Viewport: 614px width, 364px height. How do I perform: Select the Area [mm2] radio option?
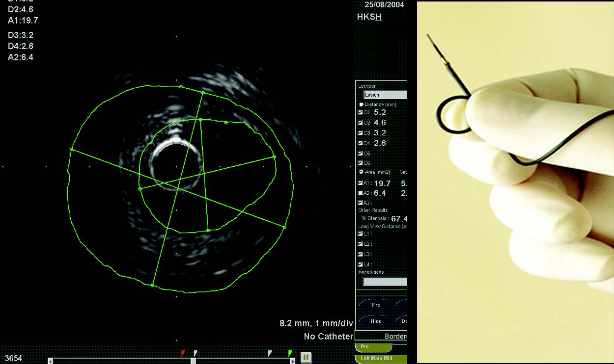(362, 172)
